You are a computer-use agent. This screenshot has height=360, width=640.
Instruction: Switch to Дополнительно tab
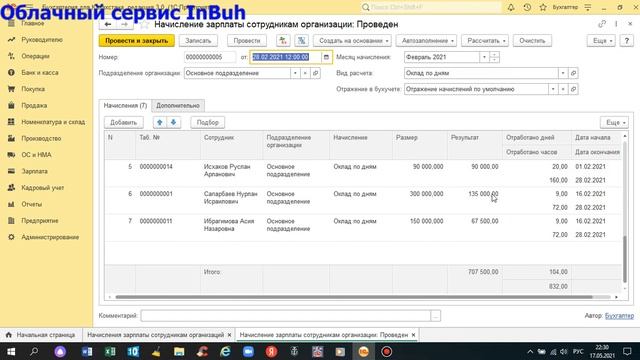pos(178,105)
